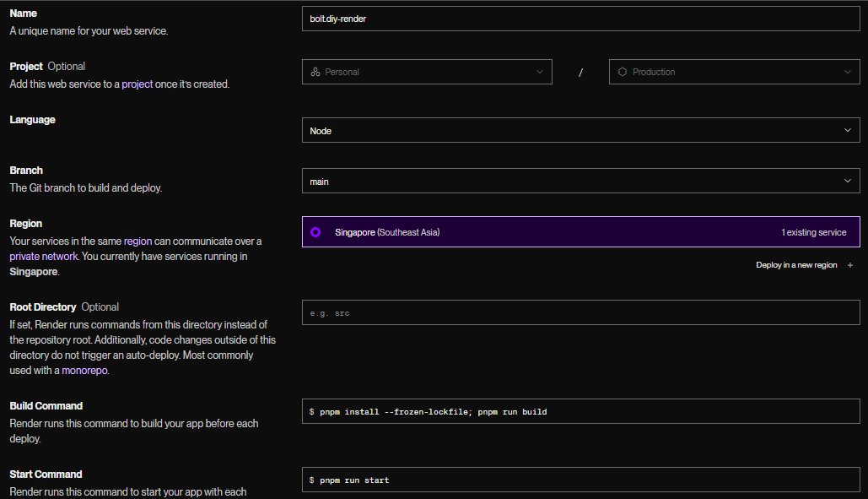This screenshot has height=499, width=868.
Task: Click the Personal project icon
Action: [x=315, y=72]
